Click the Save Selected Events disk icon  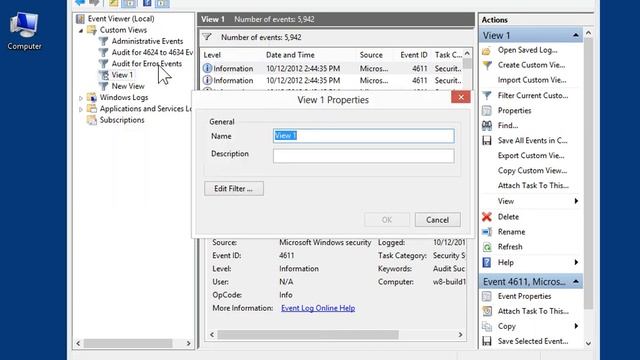click(487, 341)
